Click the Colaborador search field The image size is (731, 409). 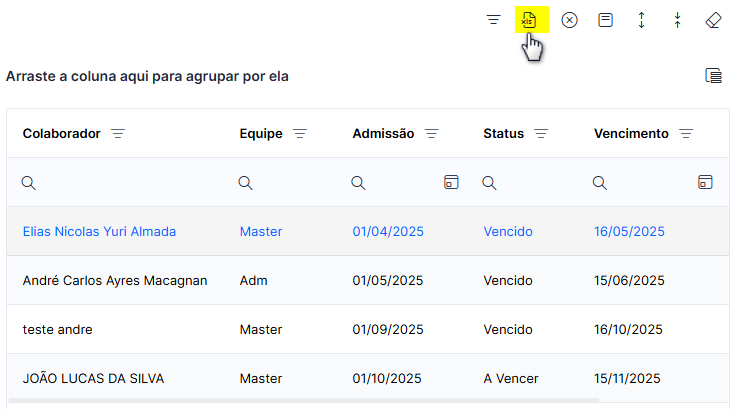point(123,182)
